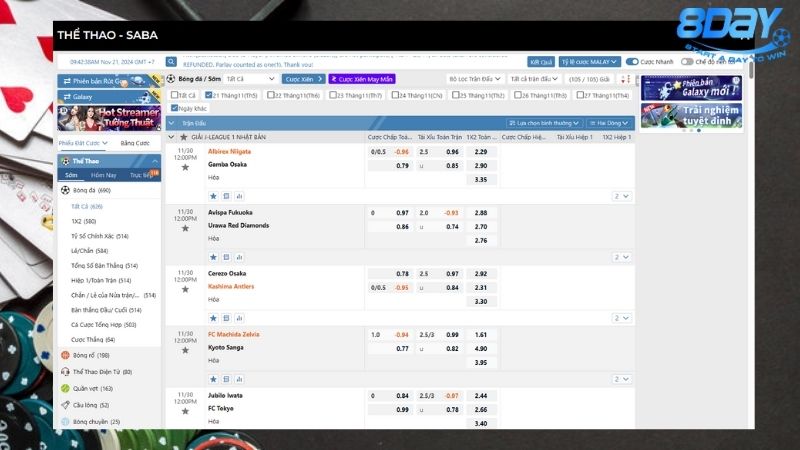The height and width of the screenshot is (450, 800).
Task: Switch to Phiên bản Rút Gọn
Action: (x=109, y=81)
